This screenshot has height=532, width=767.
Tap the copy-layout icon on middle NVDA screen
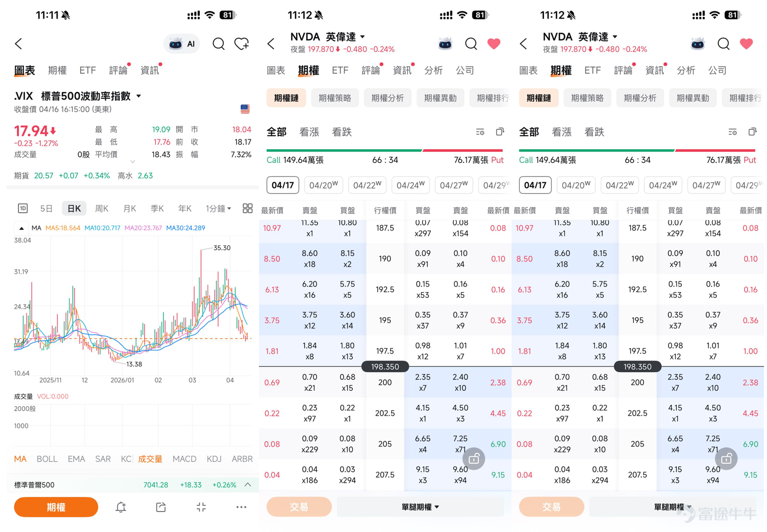500,132
